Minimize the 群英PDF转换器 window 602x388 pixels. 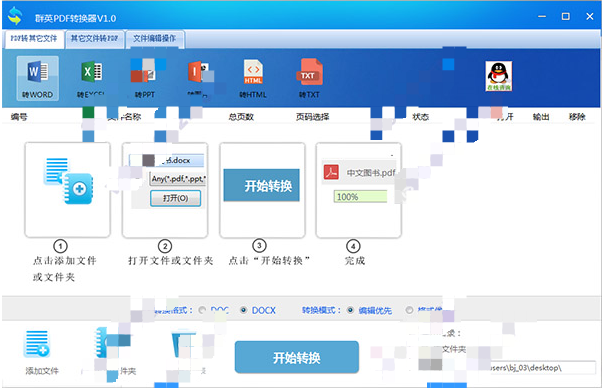click(542, 17)
